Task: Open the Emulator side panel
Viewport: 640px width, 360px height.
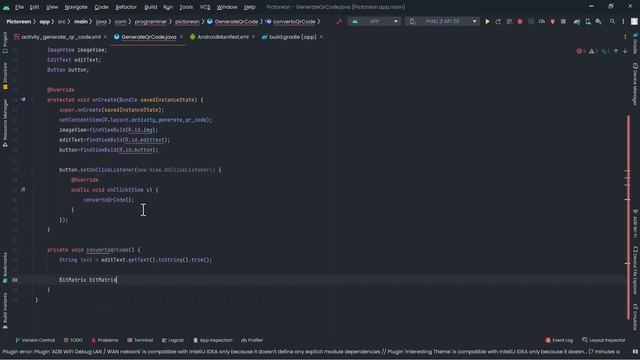Action: point(635,317)
